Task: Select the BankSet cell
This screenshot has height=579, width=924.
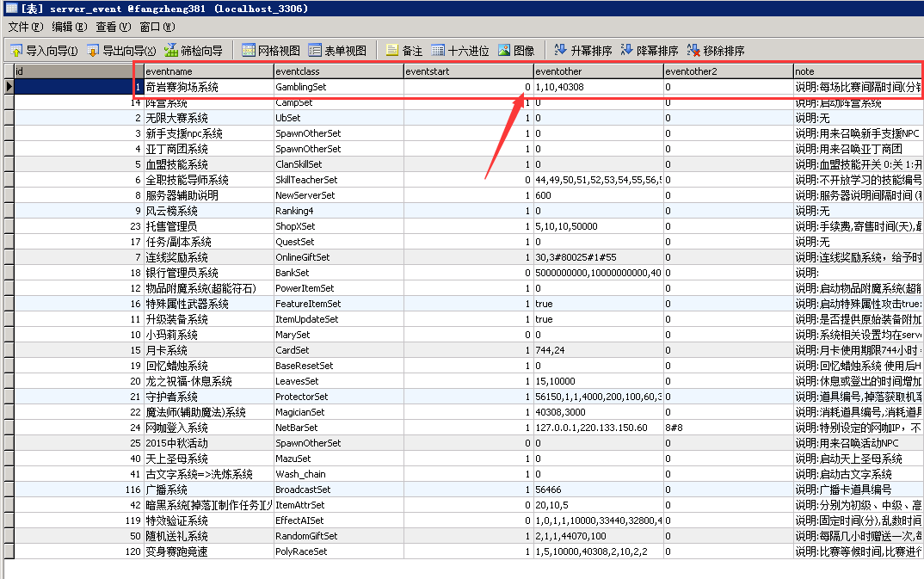Action: tap(339, 273)
